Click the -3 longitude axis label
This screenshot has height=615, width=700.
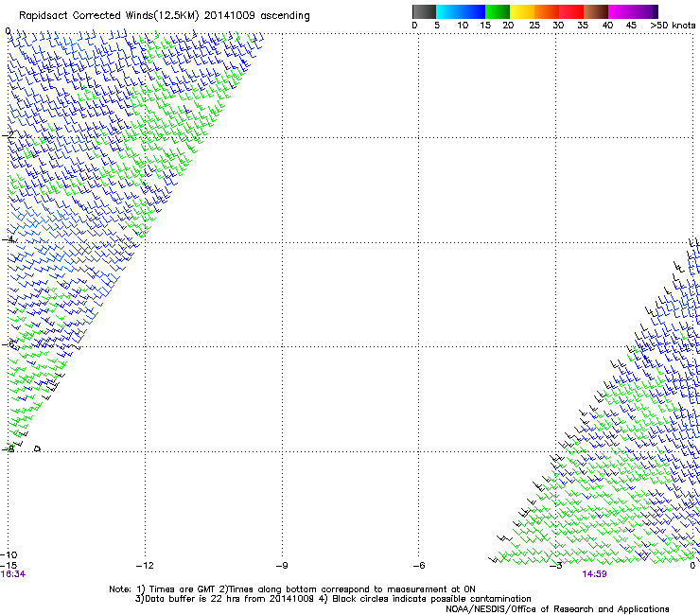tap(555, 566)
